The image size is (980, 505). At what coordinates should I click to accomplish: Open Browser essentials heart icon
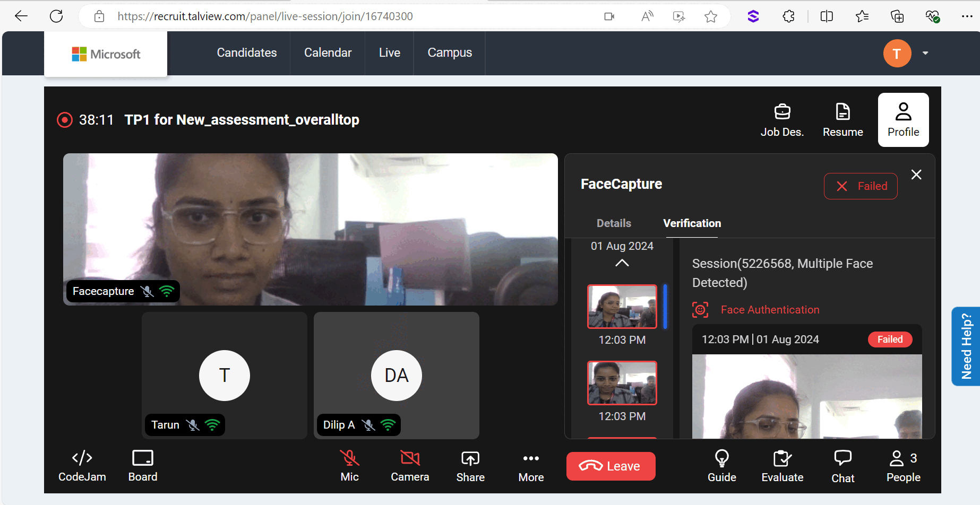pos(933,16)
